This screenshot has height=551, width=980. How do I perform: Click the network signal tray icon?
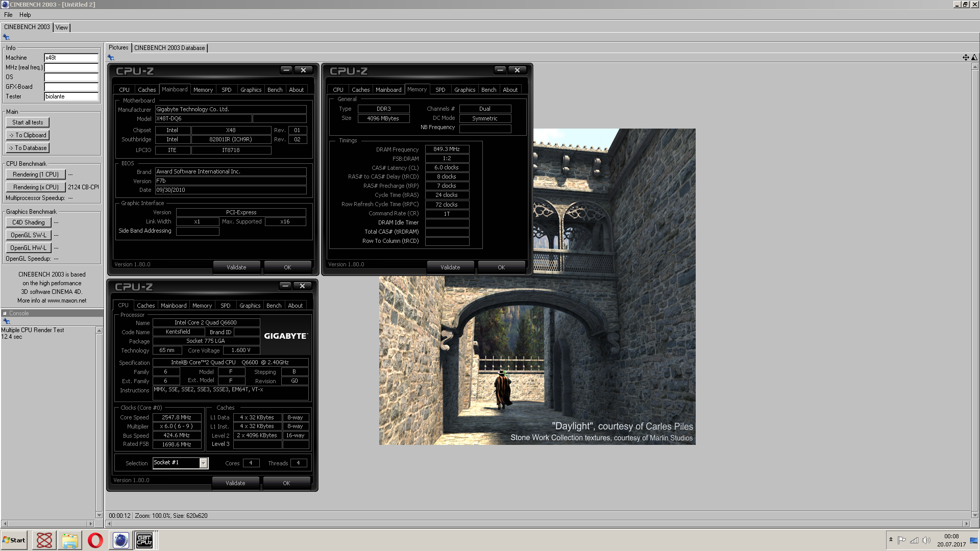tap(914, 540)
